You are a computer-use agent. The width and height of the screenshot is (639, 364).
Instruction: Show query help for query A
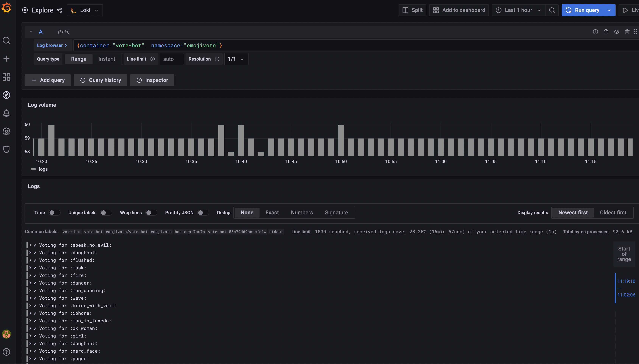point(595,32)
